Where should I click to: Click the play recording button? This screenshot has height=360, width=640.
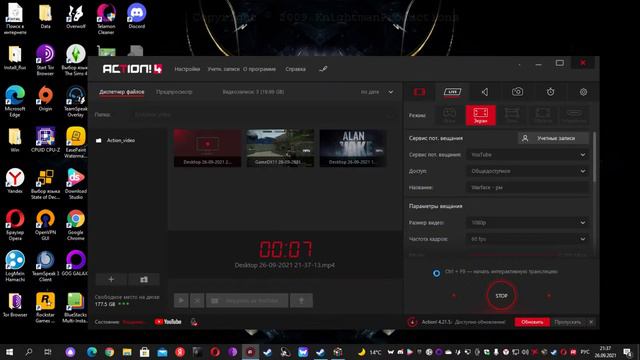point(181,301)
